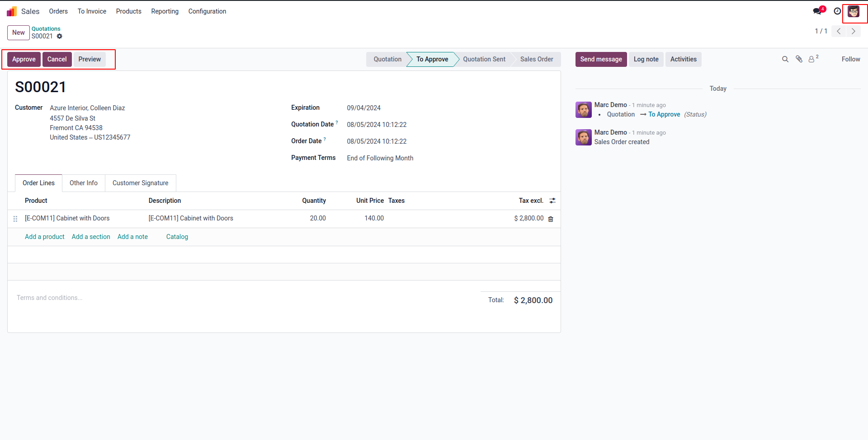868x440 pixels.
Task: Follow this sales order
Action: point(850,59)
